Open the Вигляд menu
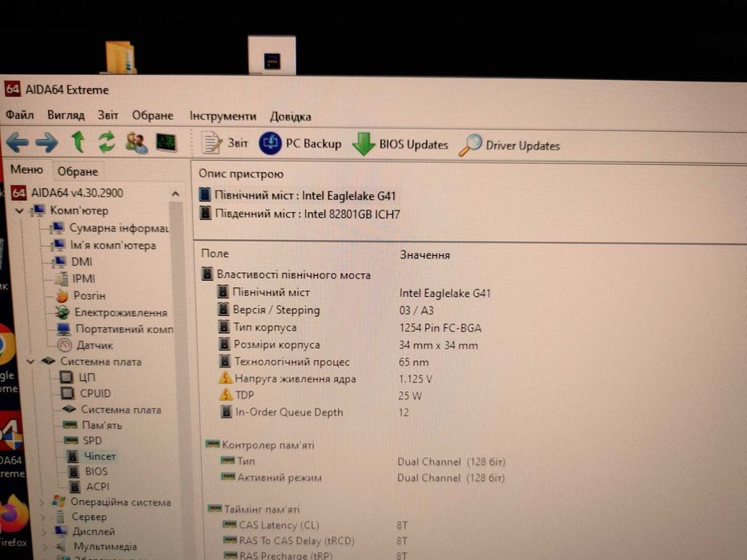 tap(66, 115)
